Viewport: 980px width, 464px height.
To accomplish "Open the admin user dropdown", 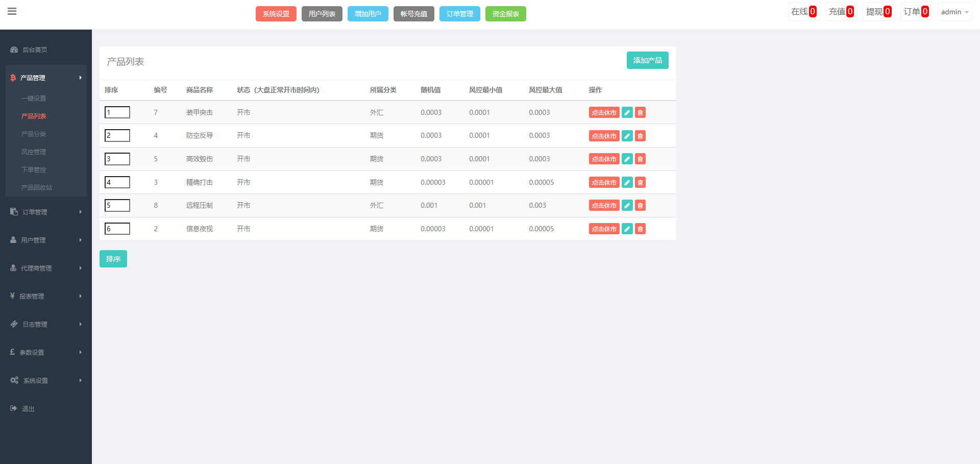I will coord(954,12).
